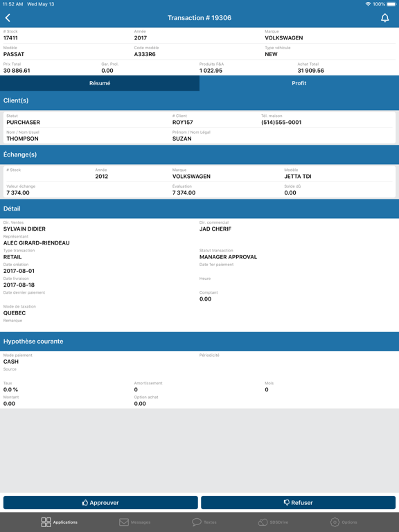This screenshot has width=399, height=532.
Task: Select Prix Total value 30 886.61
Action: click(x=17, y=71)
